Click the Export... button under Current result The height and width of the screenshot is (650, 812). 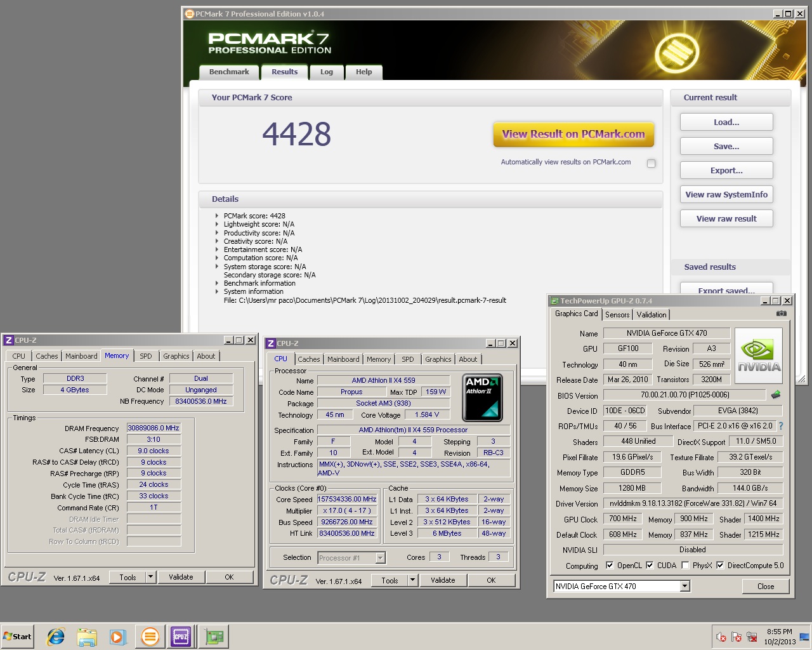click(x=726, y=170)
